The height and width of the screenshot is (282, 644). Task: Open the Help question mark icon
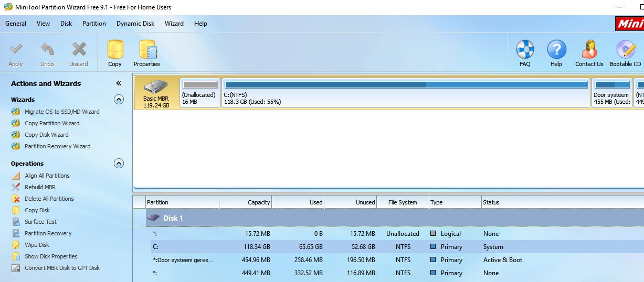click(556, 49)
